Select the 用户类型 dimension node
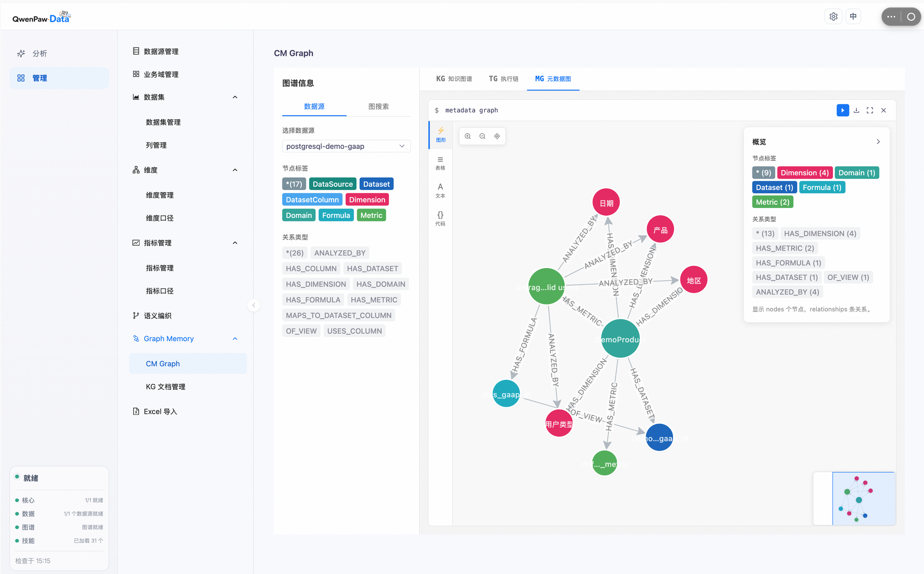 tap(559, 423)
